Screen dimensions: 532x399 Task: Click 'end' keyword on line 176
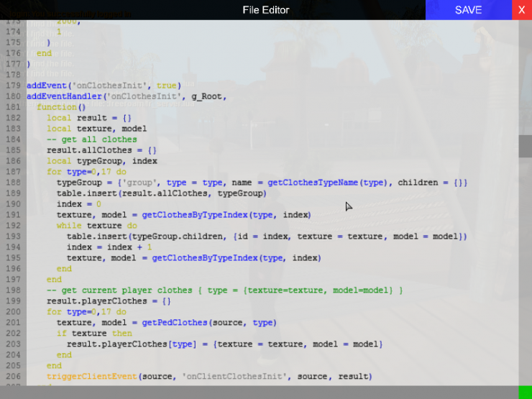(x=44, y=53)
